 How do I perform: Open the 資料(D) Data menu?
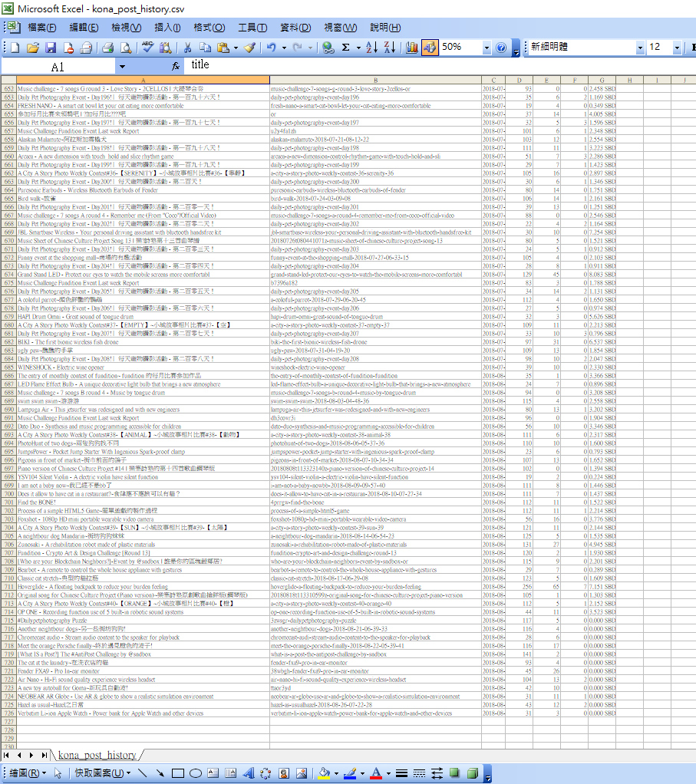(295, 28)
